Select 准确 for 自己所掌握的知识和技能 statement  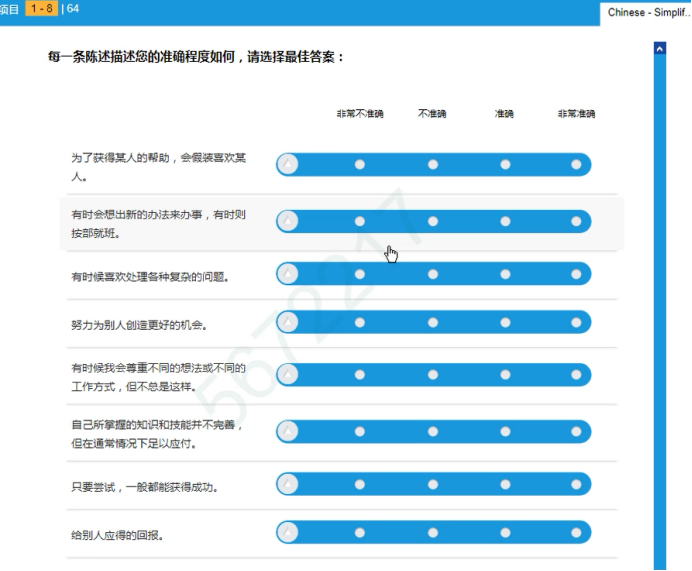pyautogui.click(x=505, y=431)
